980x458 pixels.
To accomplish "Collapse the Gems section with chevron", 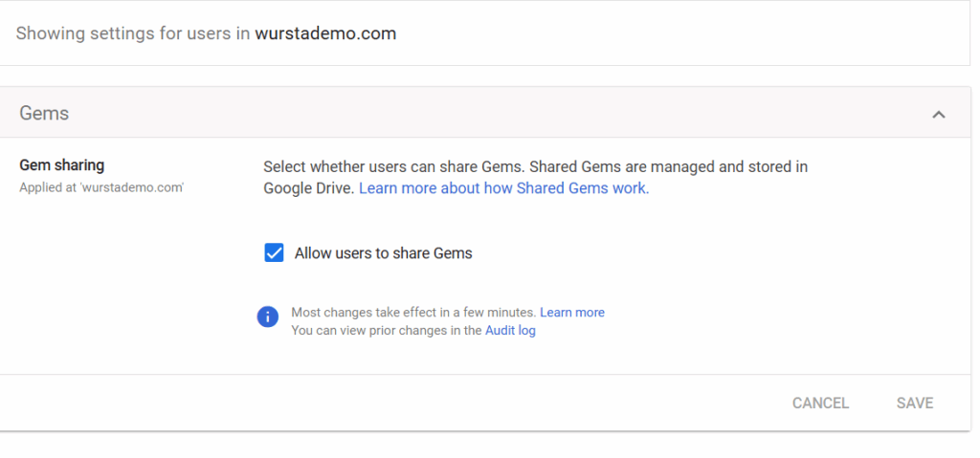I will [938, 114].
